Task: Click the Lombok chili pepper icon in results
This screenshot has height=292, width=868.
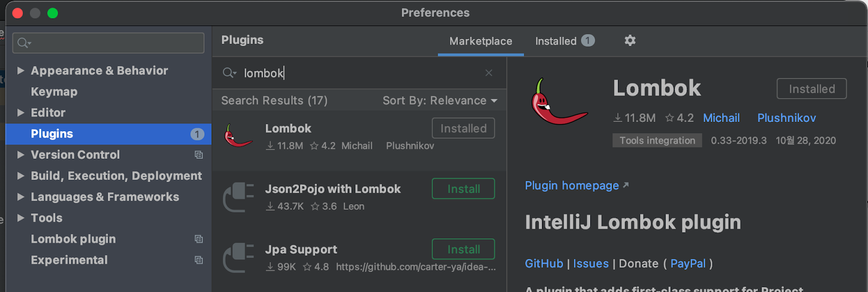Action: tap(238, 136)
